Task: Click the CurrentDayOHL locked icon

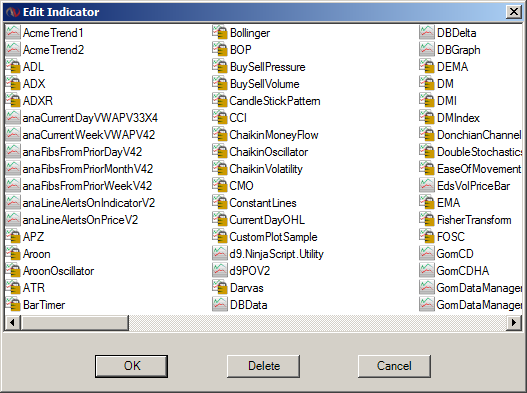Action: 220,220
